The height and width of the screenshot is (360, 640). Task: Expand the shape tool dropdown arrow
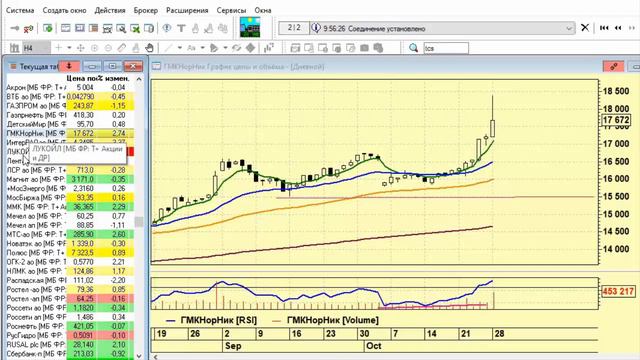click(x=225, y=48)
